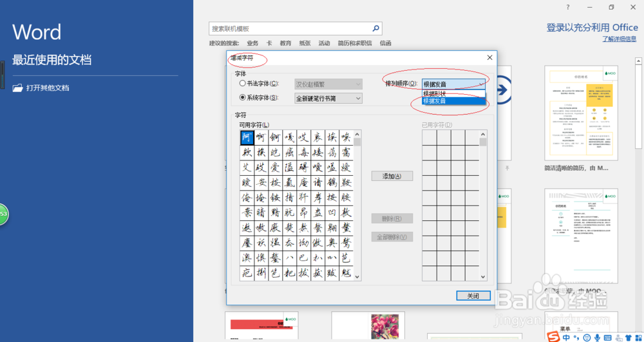
Task: Click the green circle 53 badge at the left edge
Action: (3, 214)
